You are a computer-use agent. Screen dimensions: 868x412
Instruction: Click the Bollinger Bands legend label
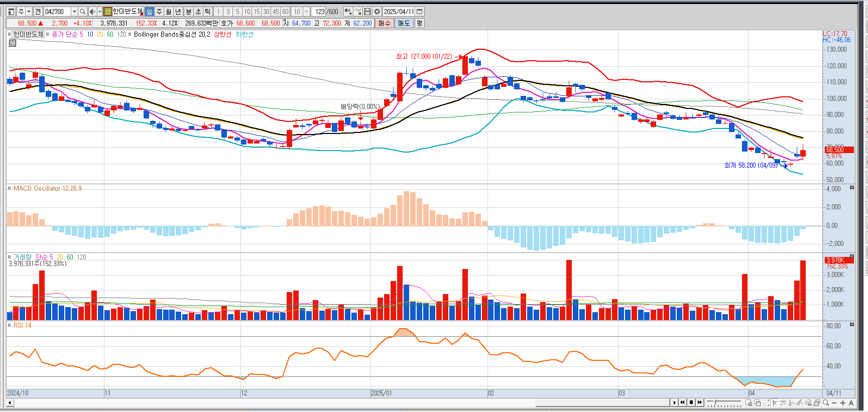(172, 34)
